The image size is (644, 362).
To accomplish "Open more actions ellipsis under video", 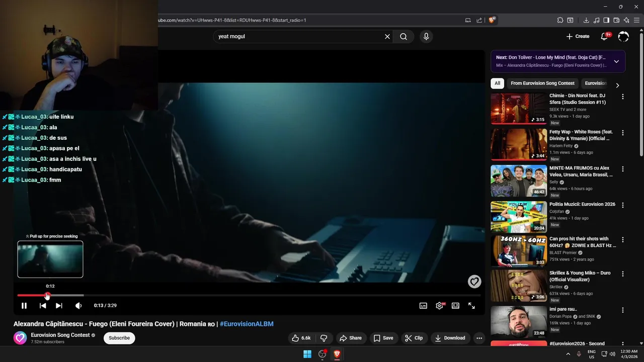I will [x=479, y=338].
